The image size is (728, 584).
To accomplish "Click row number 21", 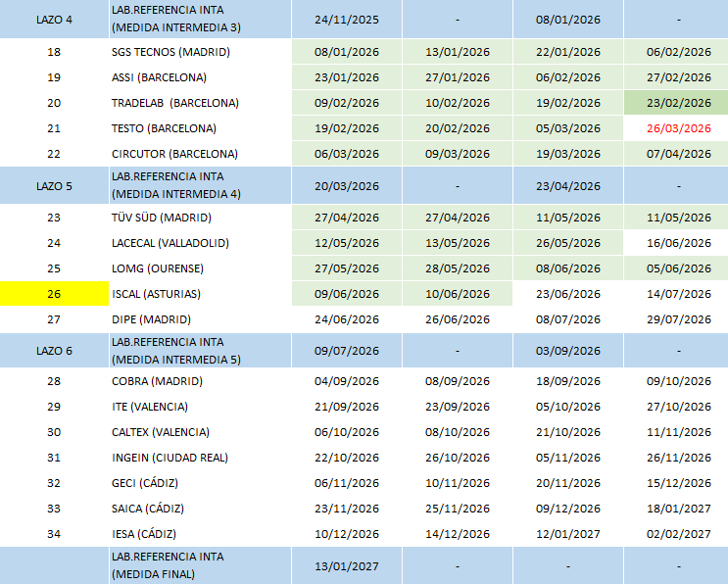I will coord(54,128).
